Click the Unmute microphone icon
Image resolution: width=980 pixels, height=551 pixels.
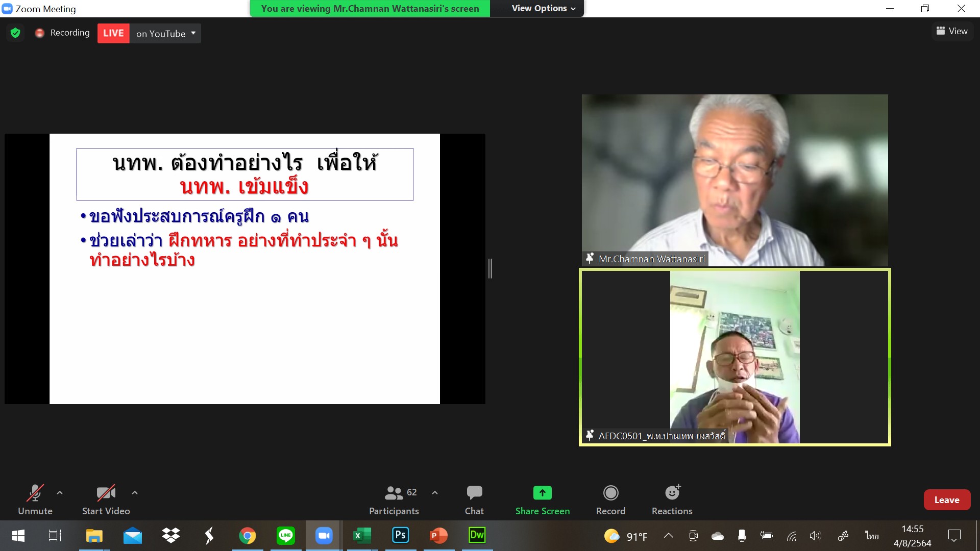tap(35, 493)
